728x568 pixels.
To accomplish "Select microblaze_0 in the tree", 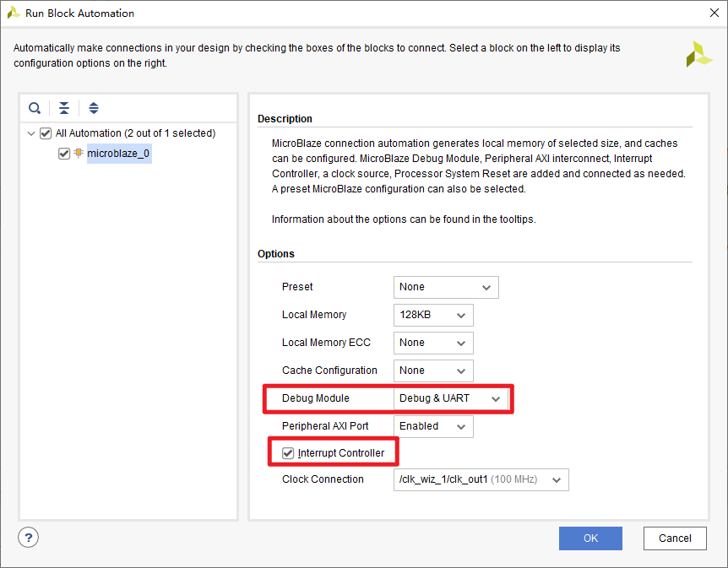I will point(118,154).
